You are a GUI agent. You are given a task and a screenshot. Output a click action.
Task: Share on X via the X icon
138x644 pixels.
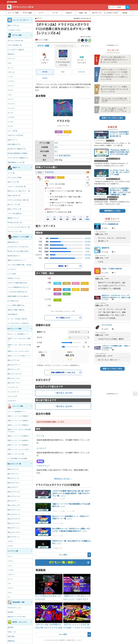(82, 40)
